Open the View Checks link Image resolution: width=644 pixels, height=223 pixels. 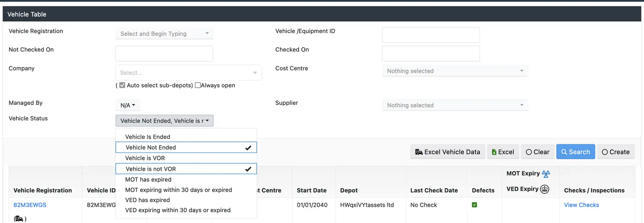click(581, 205)
